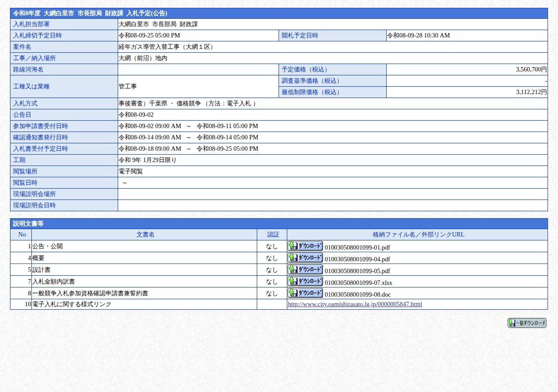Click the 工種又は業種 value 管工事
This screenshot has height=392, width=558.
click(x=128, y=86)
